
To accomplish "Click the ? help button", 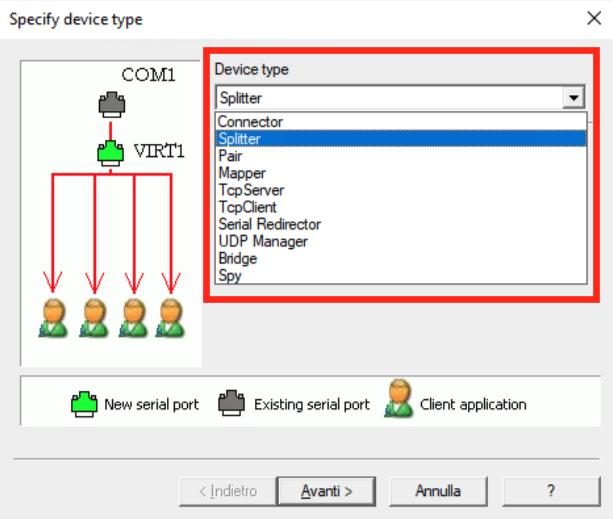I will pos(551,491).
